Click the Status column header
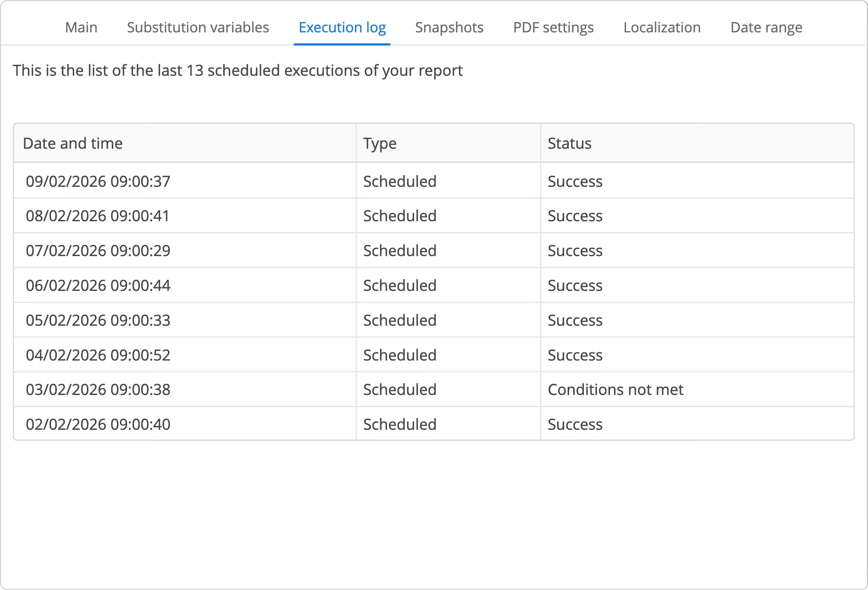The height and width of the screenshot is (590, 868). pos(697,143)
